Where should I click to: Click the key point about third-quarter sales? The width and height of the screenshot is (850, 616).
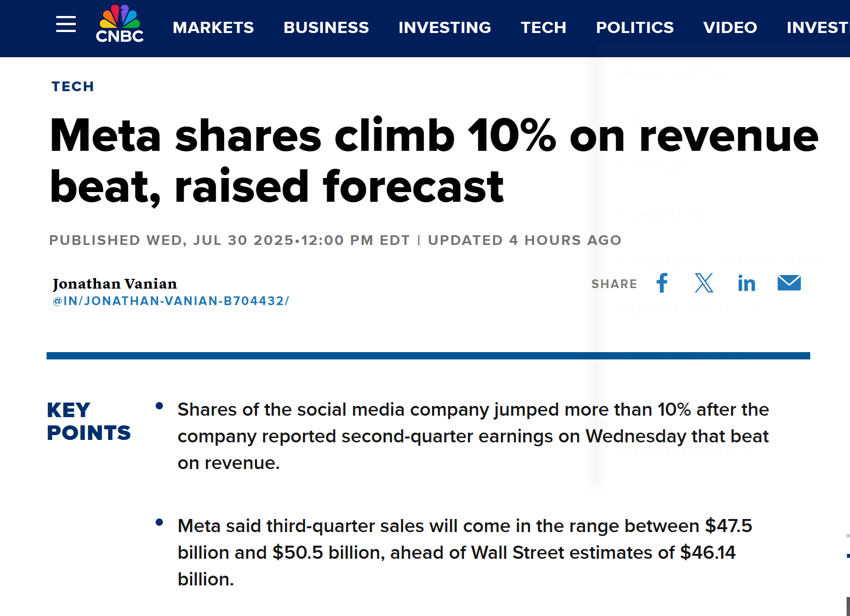465,552
